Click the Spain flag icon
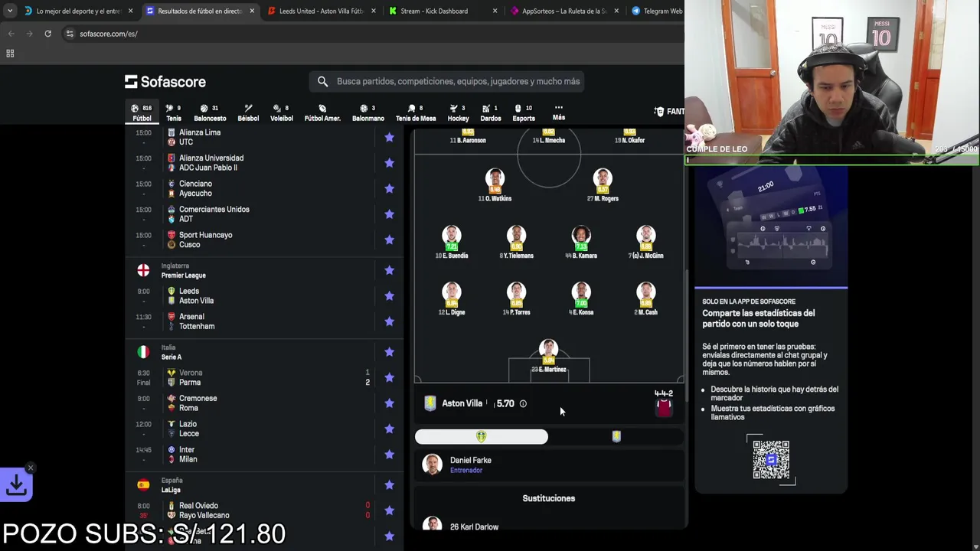980x551 pixels. (x=143, y=484)
